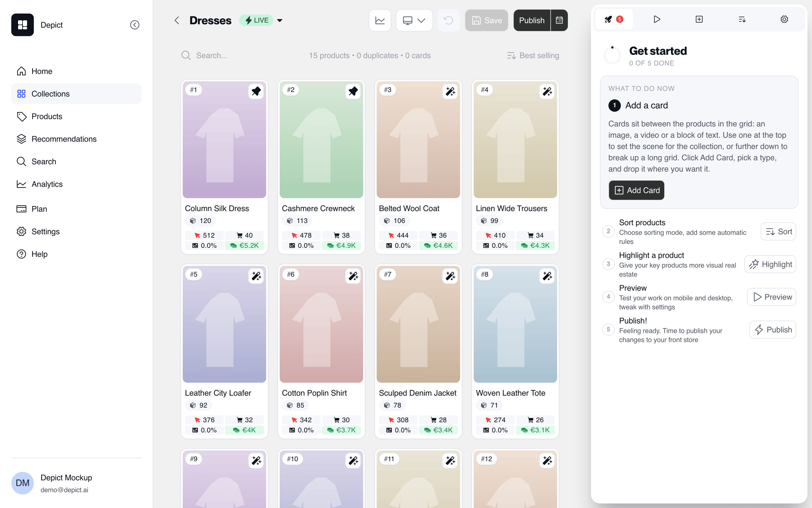Click Column Silk Dress stock count 120
Viewport: 812px width, 508px height.
point(200,221)
